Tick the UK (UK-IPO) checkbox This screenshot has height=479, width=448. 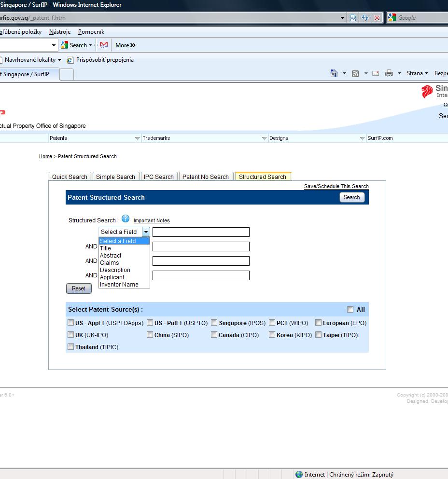pos(70,334)
